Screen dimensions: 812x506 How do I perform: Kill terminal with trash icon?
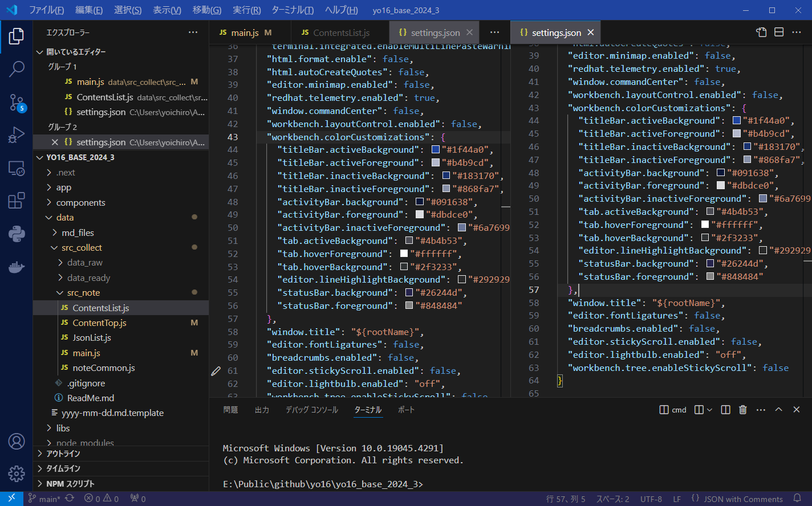[743, 410]
